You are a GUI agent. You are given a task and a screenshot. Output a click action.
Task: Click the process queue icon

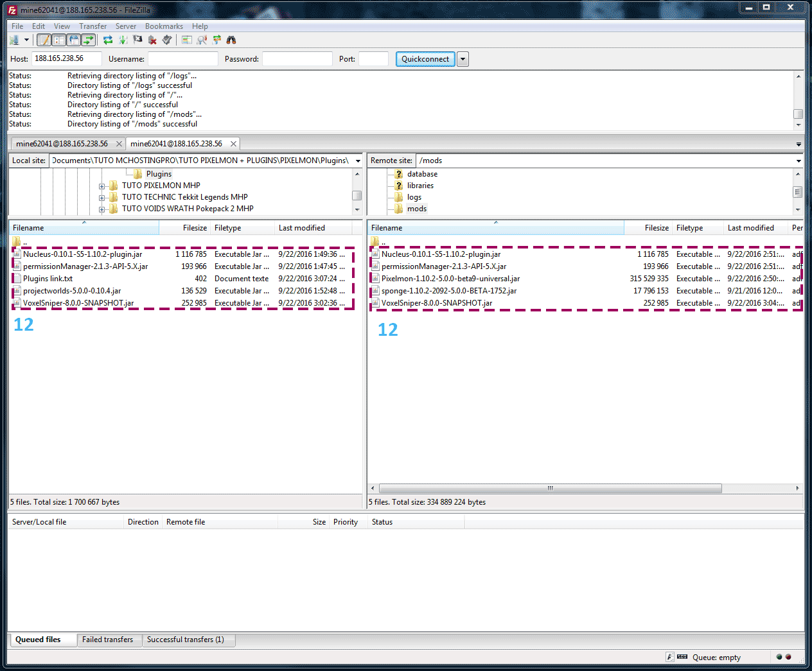(123, 40)
